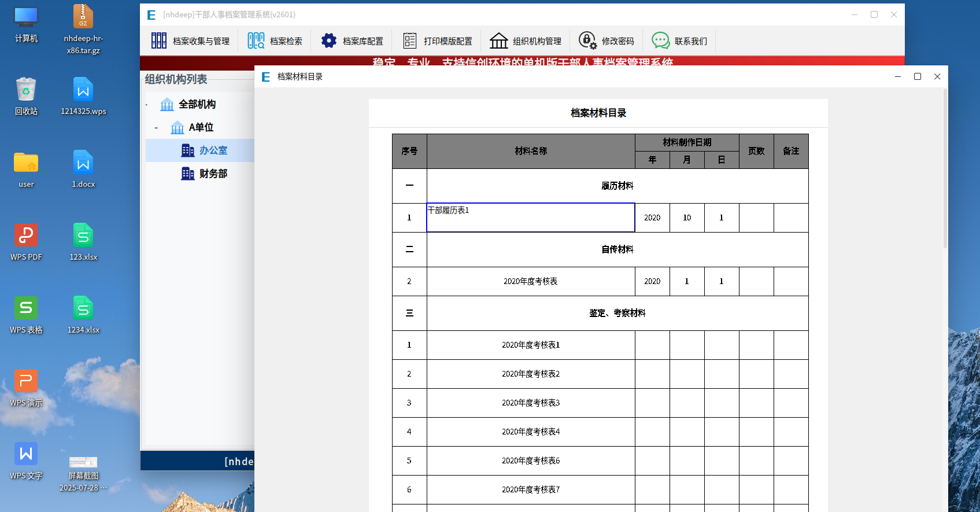
Task: Open 联系我们 chat bubble icon
Action: coord(661,40)
